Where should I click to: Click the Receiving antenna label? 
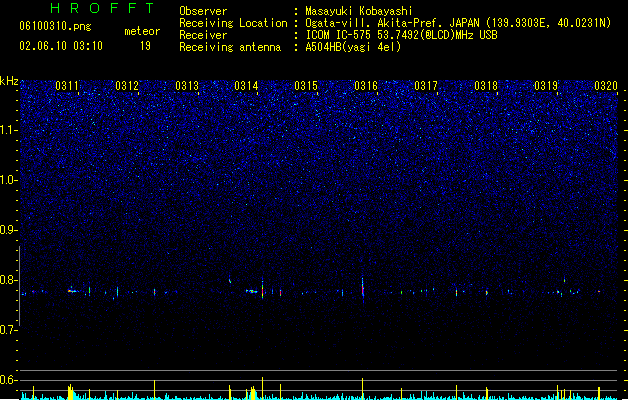(x=230, y=47)
